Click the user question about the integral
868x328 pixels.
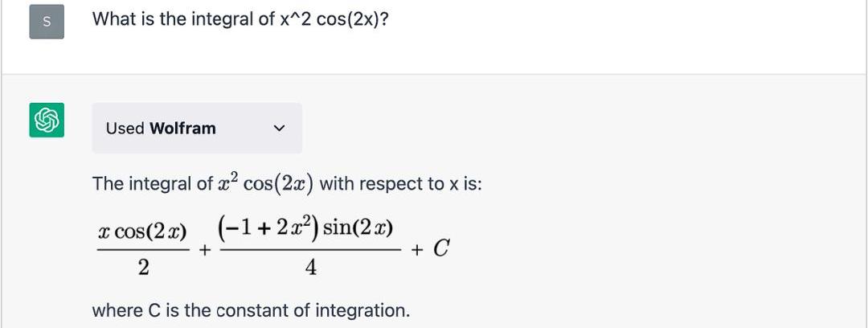coord(241,18)
